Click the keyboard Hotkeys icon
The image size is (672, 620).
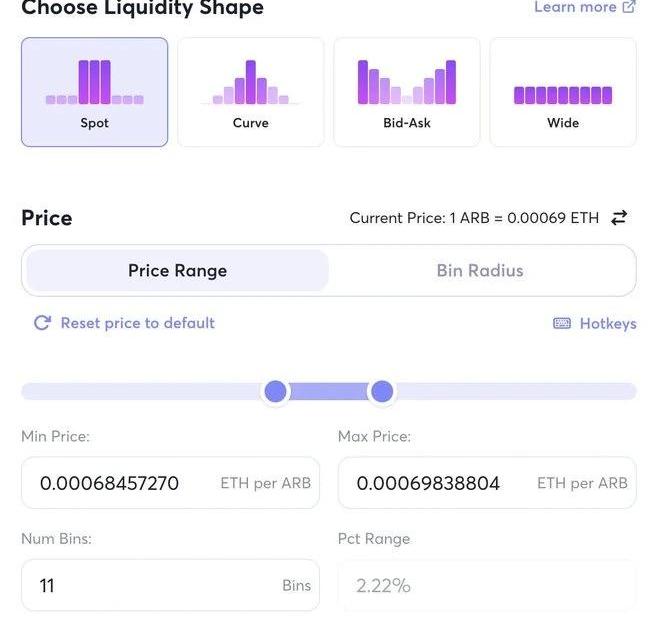click(x=562, y=324)
